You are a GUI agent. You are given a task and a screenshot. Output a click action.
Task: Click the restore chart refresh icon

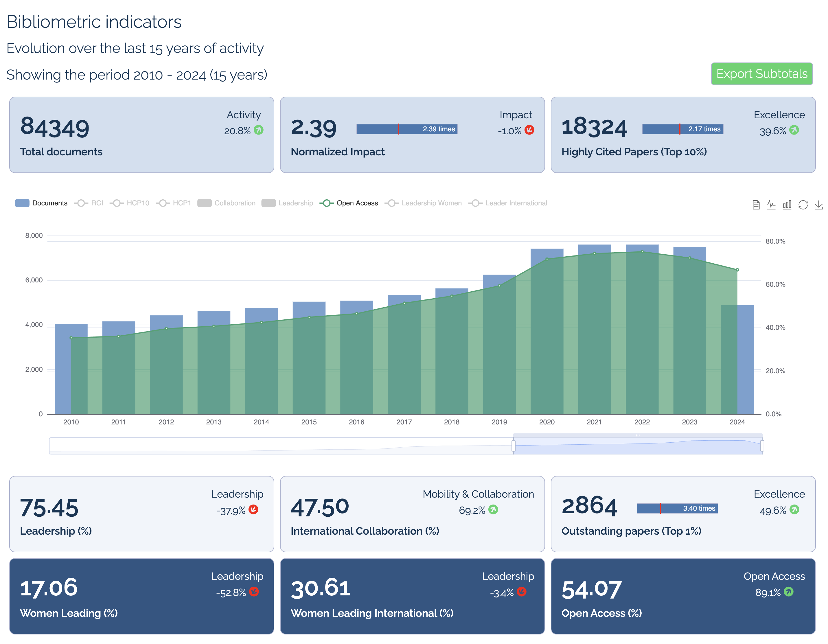coord(803,205)
